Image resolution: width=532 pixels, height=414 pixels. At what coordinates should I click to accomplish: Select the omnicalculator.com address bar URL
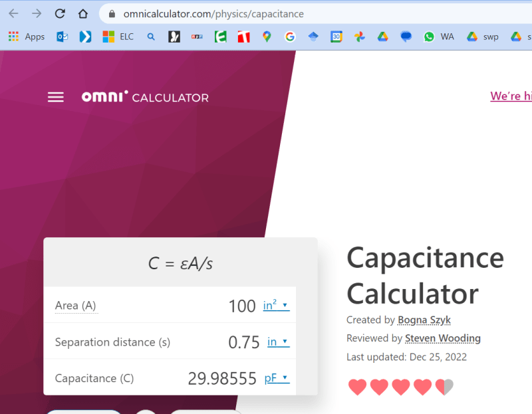point(213,14)
